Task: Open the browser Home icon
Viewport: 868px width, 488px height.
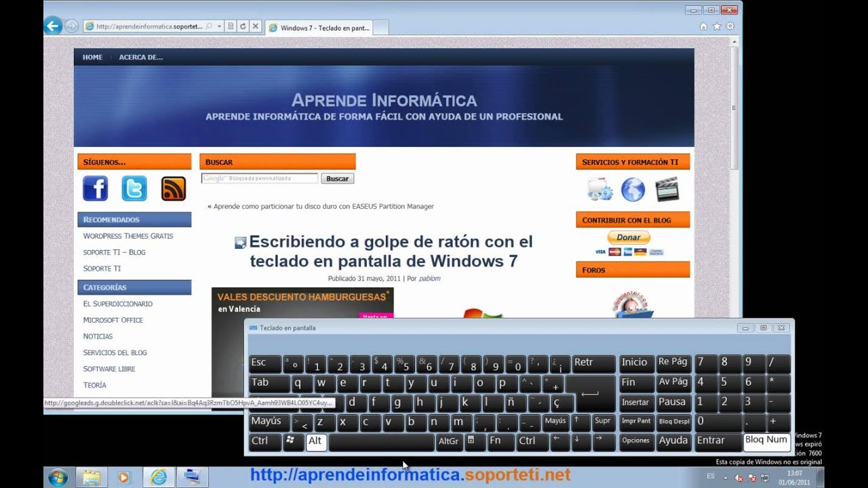Action: coord(703,26)
